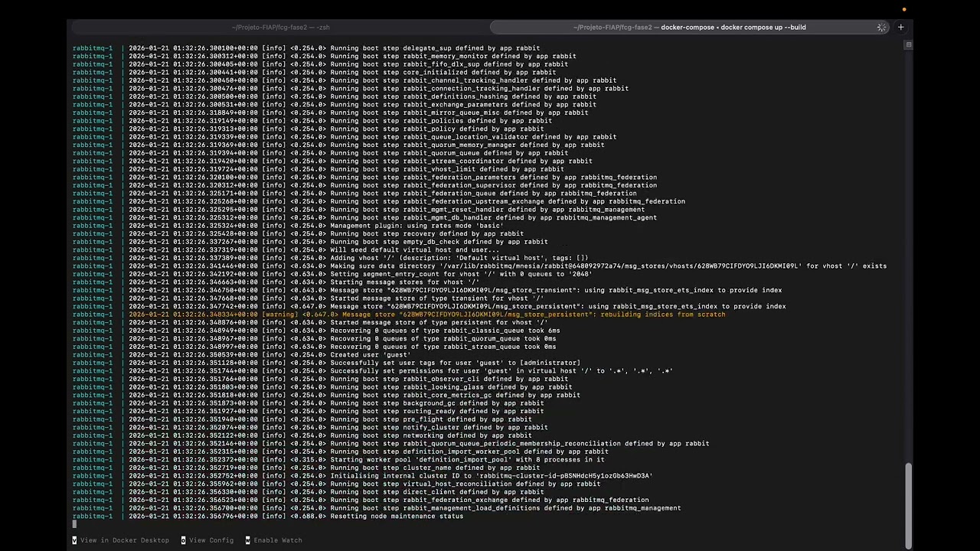Choose the View Config option
This screenshot has height=551, width=980.
(211, 540)
